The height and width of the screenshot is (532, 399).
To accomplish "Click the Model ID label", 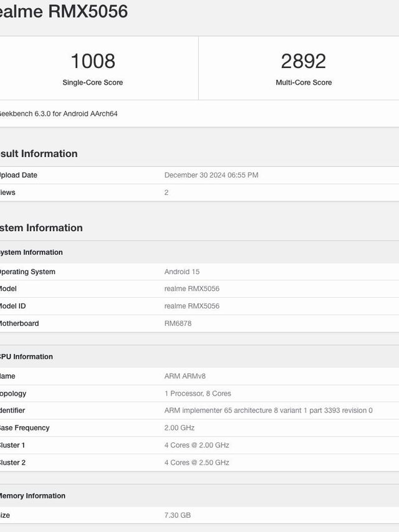I will click(x=12, y=306).
